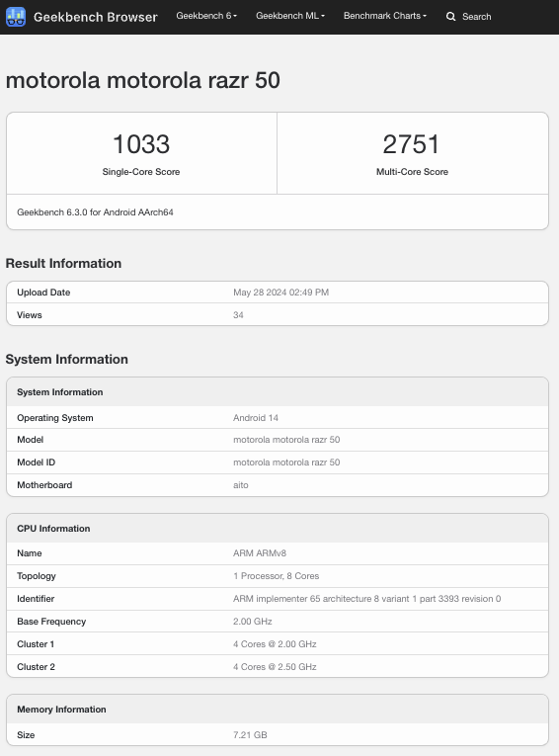Open the Geekbench 6 dropdown menu
Screen dimensions: 559x756
click(206, 16)
